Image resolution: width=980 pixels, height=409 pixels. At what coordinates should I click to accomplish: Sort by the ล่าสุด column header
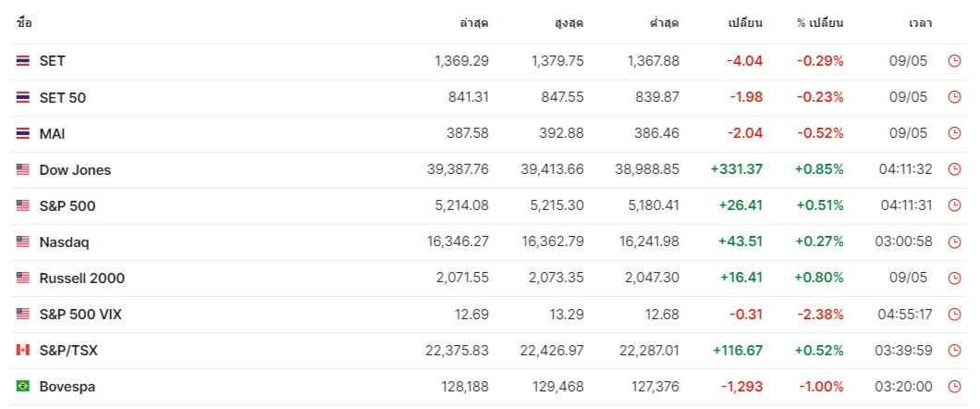[x=473, y=23]
